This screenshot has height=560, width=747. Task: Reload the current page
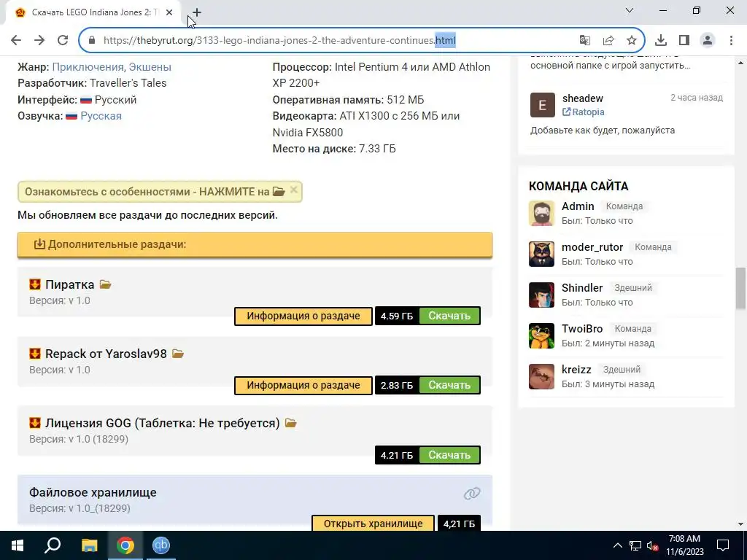63,40
